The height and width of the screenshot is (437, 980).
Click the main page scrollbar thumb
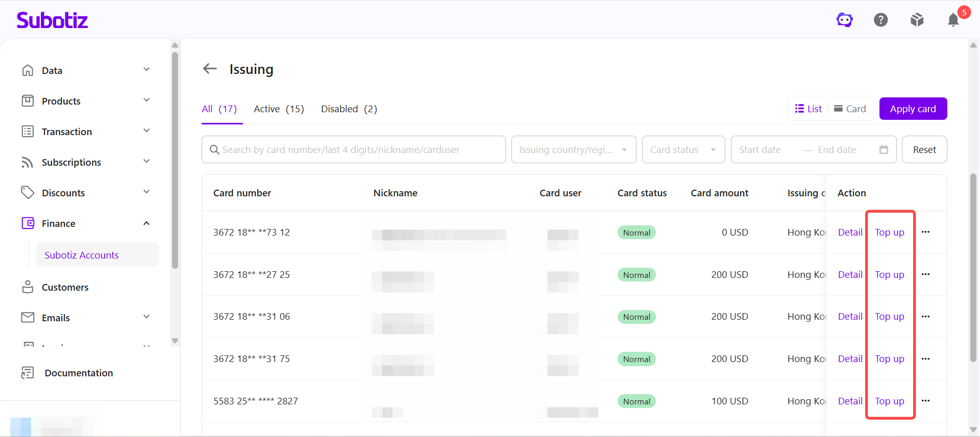pyautogui.click(x=973, y=268)
